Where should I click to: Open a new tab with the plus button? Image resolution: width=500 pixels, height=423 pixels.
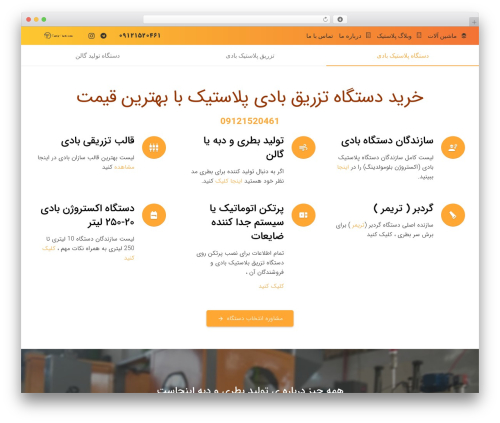(x=474, y=22)
